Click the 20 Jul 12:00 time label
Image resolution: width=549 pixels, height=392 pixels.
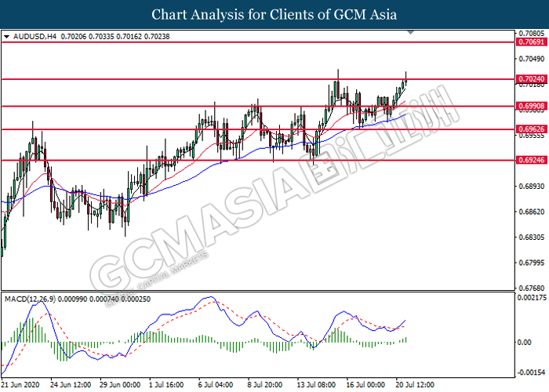click(x=415, y=385)
